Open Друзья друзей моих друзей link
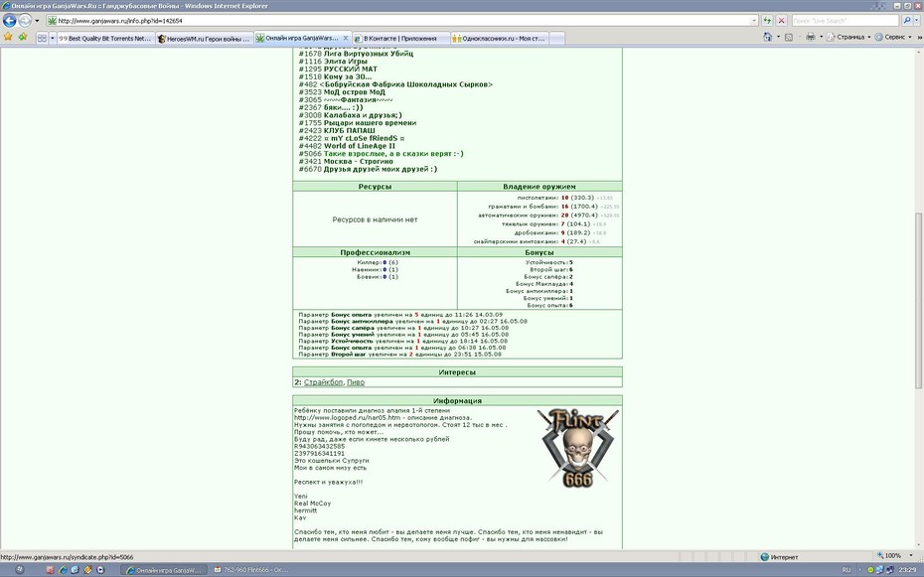924x577 pixels. 381,169
